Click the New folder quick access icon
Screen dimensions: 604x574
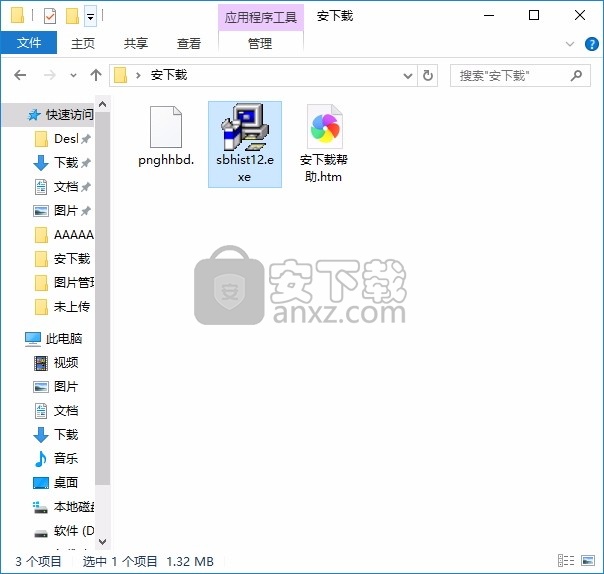(72, 16)
